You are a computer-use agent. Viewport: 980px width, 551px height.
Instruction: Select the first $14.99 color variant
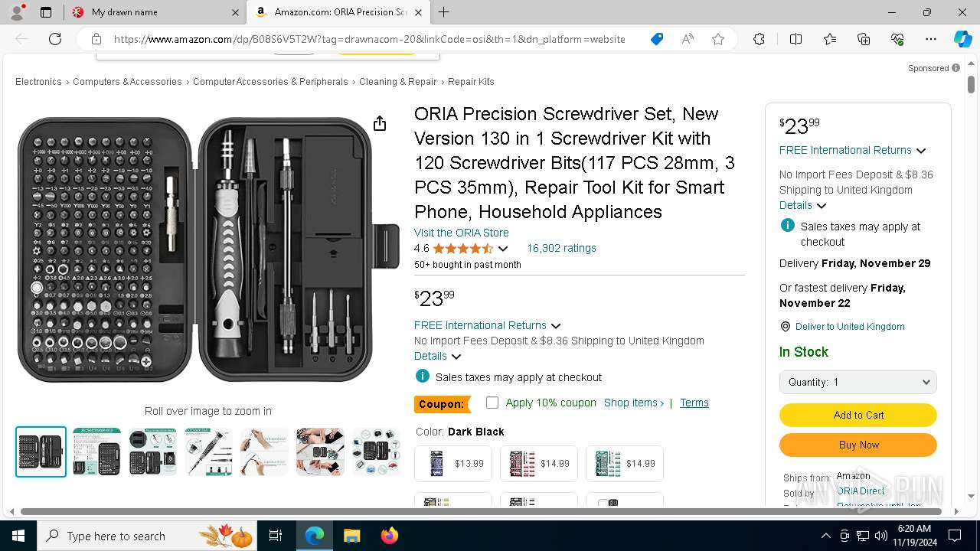pyautogui.click(x=538, y=464)
